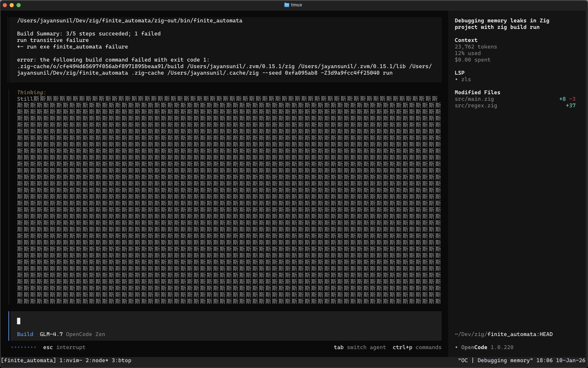Screen dimensions: 588x368
Task: Click the run exe finite_automata failure line
Action: pos(73,47)
